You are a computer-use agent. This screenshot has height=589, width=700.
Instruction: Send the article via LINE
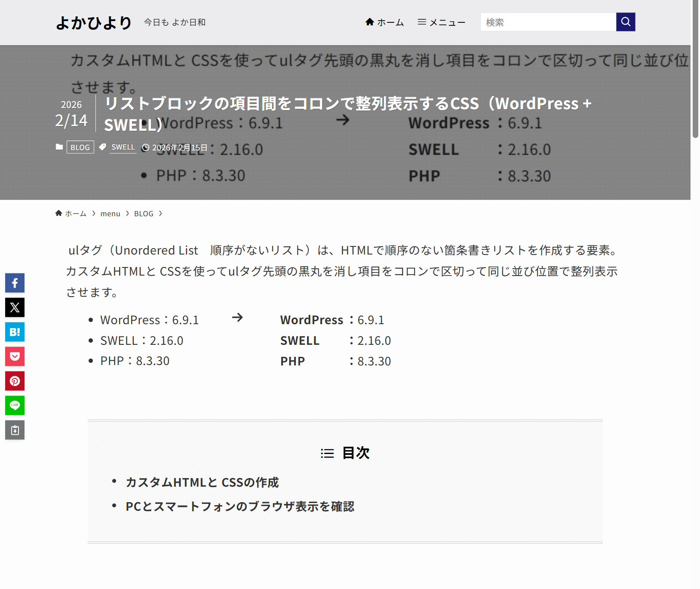click(x=15, y=405)
